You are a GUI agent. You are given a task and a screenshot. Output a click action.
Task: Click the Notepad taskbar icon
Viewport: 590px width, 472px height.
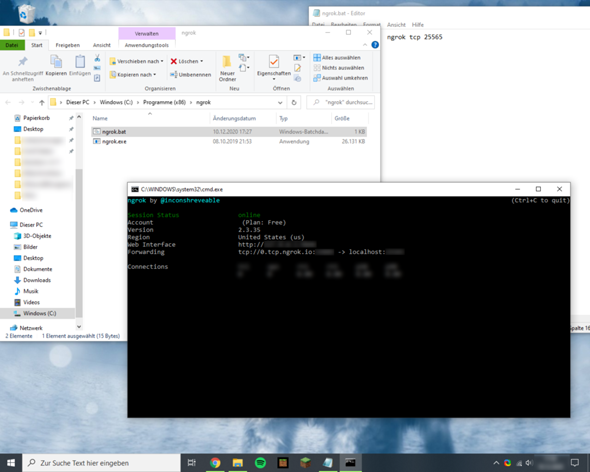328,463
